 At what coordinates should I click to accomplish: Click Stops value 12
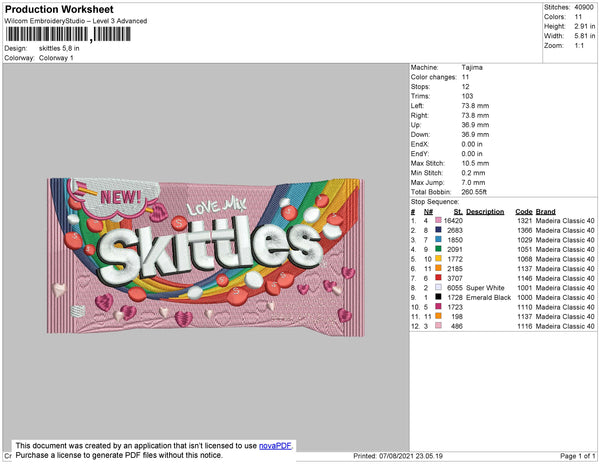465,86
